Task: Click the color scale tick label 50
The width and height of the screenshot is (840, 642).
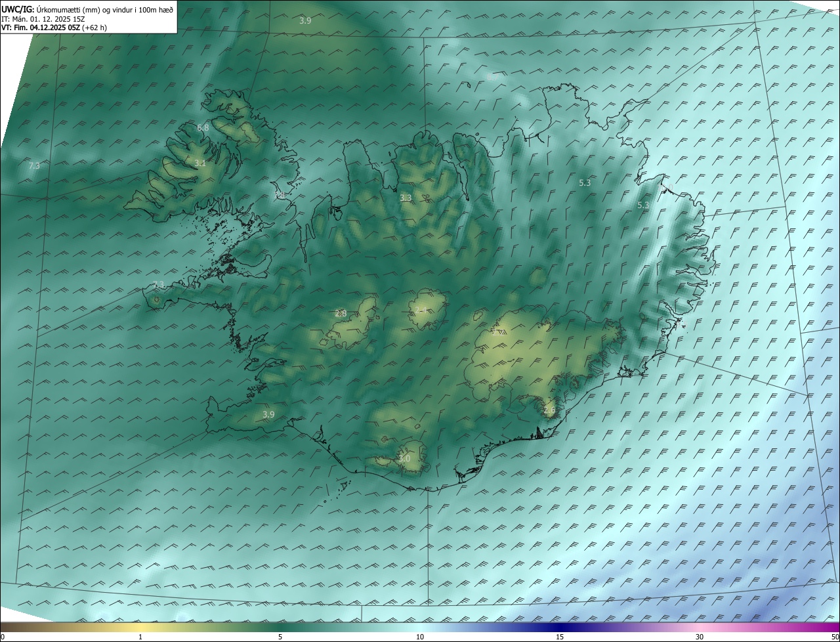Action: pos(835,637)
